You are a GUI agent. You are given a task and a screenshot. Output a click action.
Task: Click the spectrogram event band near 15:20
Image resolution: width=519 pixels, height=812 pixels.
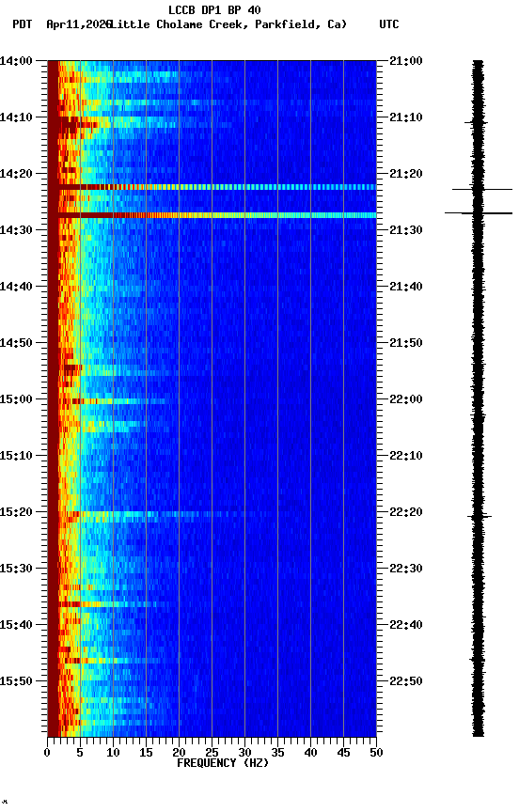(165, 514)
